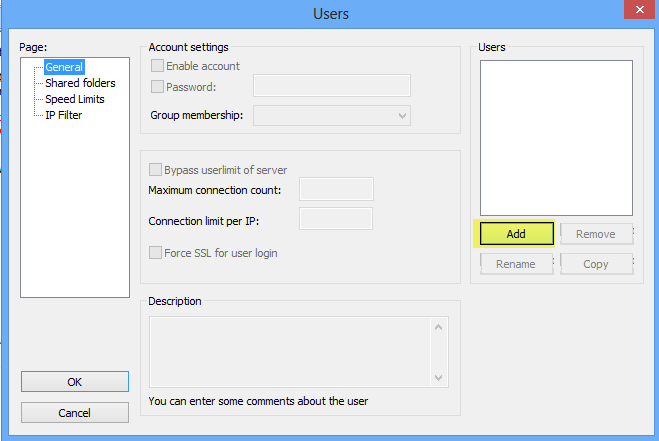659x441 pixels.
Task: Go to the Speed Limits page
Action: (75, 99)
